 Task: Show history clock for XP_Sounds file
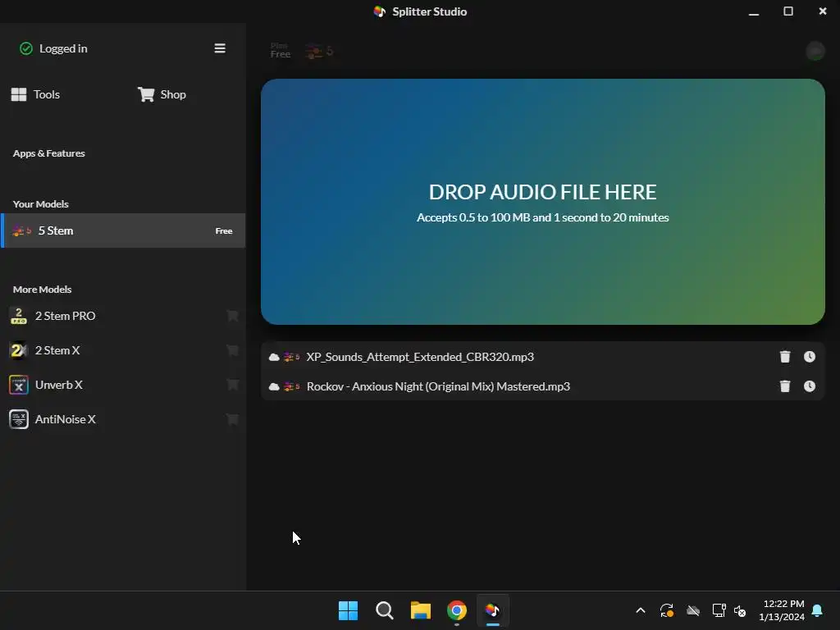click(810, 357)
